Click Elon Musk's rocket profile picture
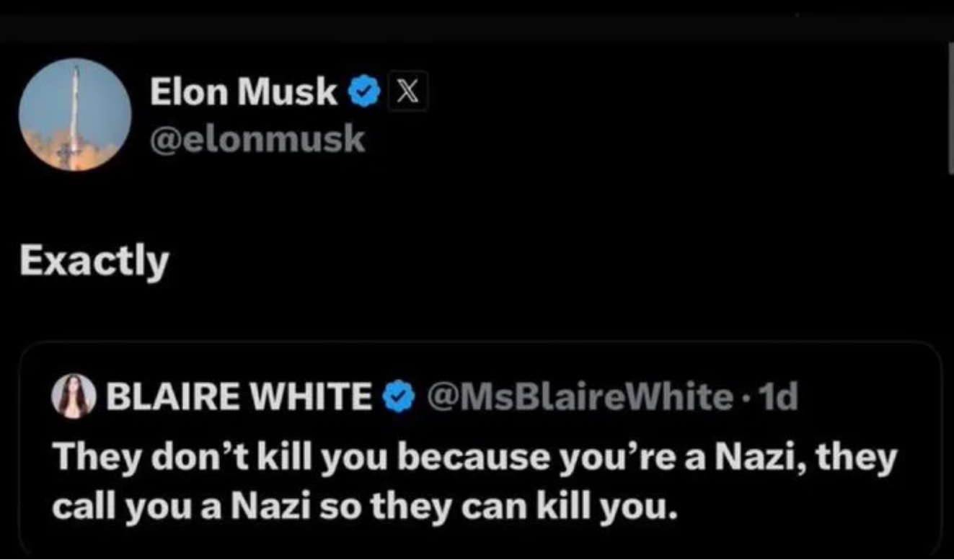This screenshot has width=954, height=560. point(75,115)
